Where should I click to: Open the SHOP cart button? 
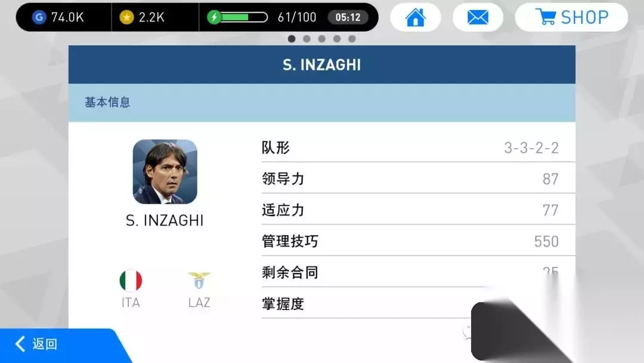point(571,17)
